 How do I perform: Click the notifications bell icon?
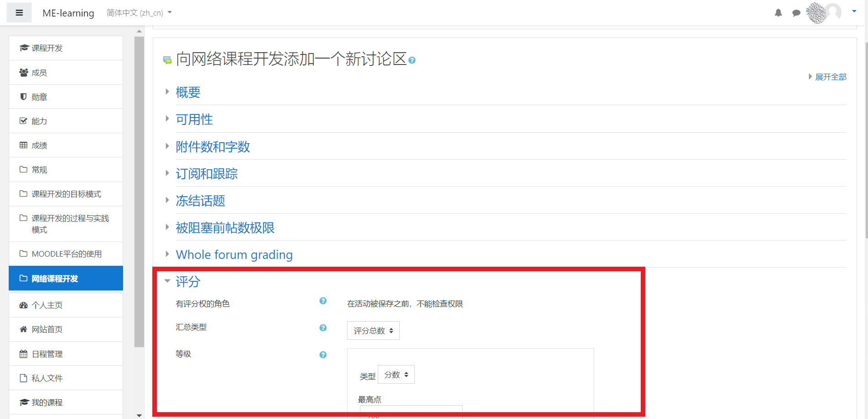pyautogui.click(x=778, y=13)
